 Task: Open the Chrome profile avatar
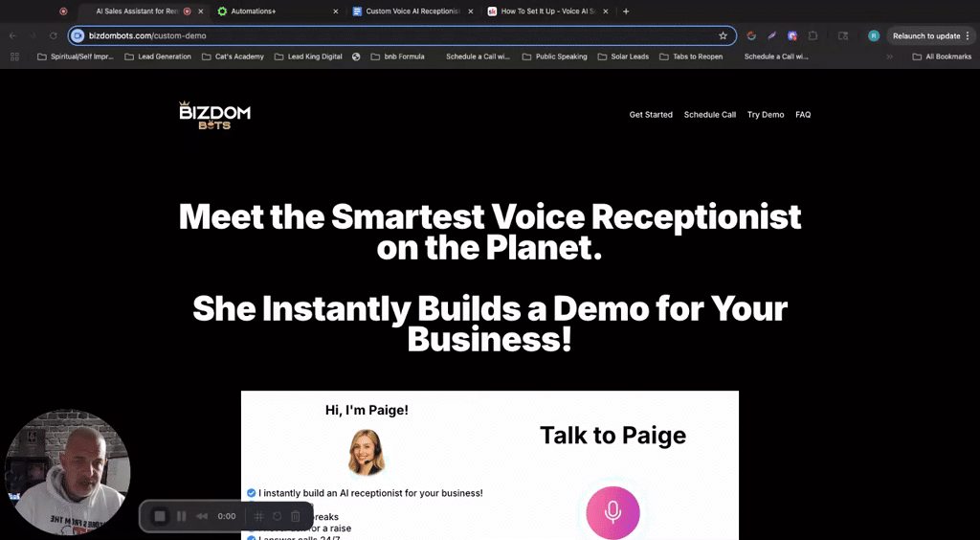click(874, 35)
